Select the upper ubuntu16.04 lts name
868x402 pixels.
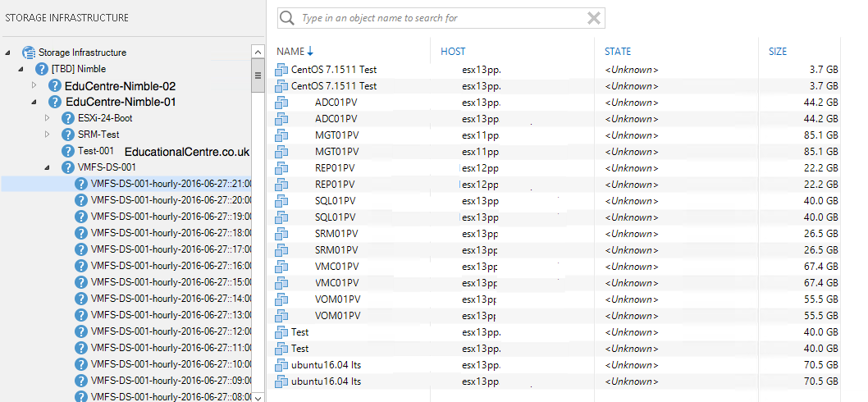tap(326, 365)
